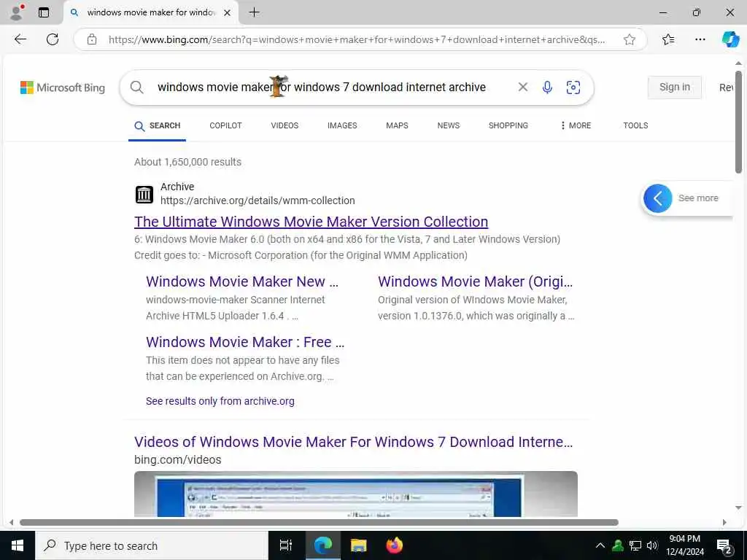Open Windows Movie Maker : Free sublink
747x560 pixels.
(x=245, y=342)
